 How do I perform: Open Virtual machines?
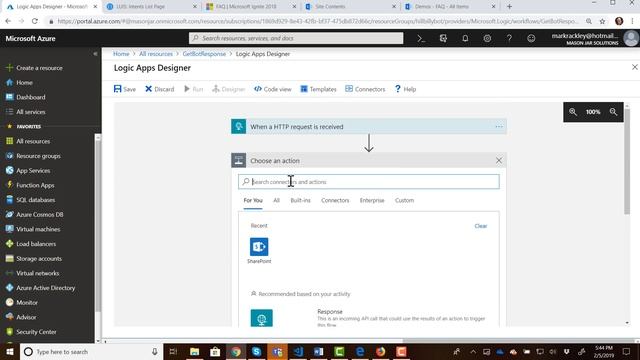[x=33, y=229]
